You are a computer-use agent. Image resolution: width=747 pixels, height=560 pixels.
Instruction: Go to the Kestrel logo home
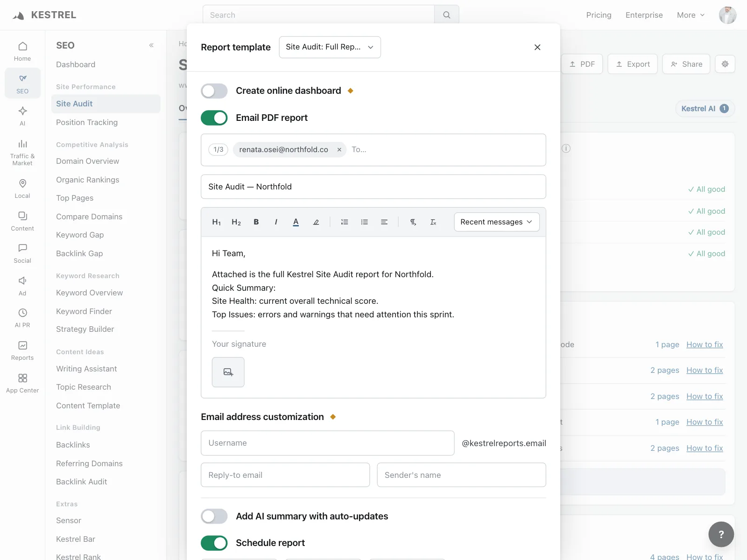pyautogui.click(x=44, y=15)
